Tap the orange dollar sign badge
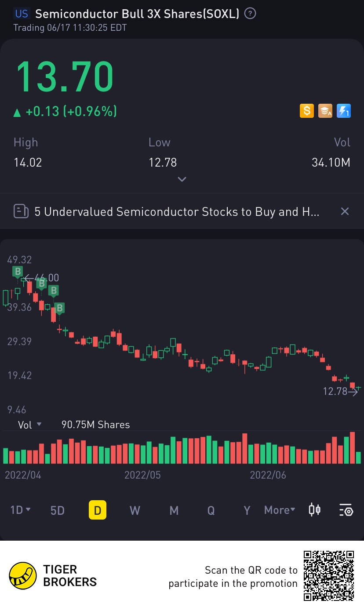 point(306,111)
